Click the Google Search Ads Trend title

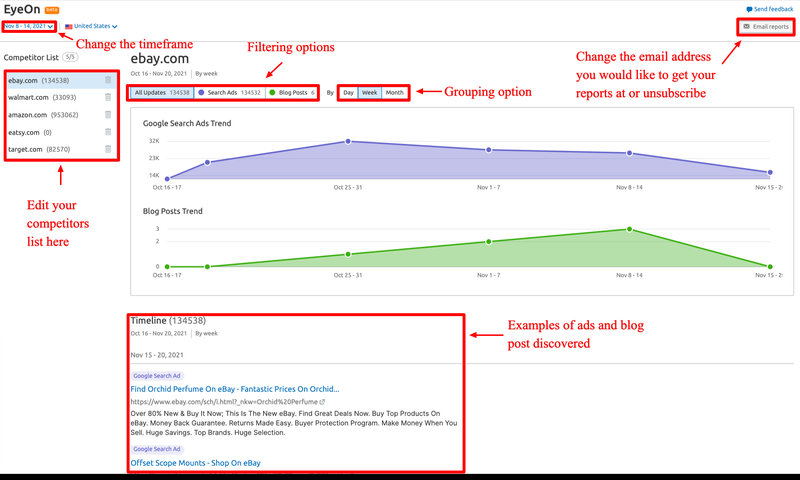pyautogui.click(x=187, y=123)
